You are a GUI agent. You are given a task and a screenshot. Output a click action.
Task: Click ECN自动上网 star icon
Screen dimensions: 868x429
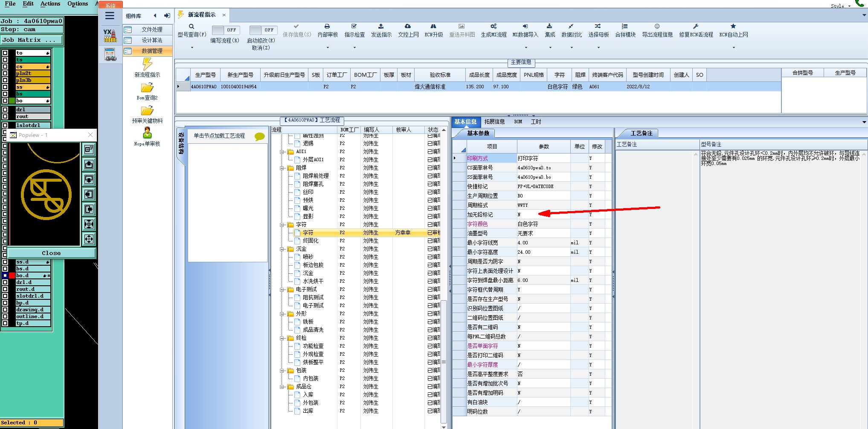tap(733, 26)
